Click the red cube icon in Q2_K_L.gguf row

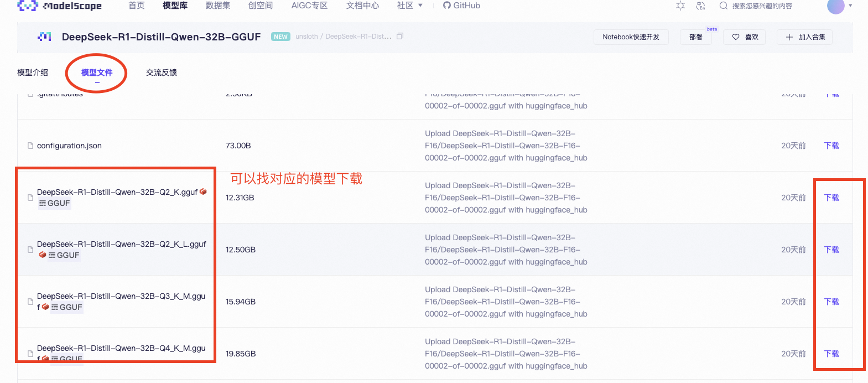click(43, 255)
